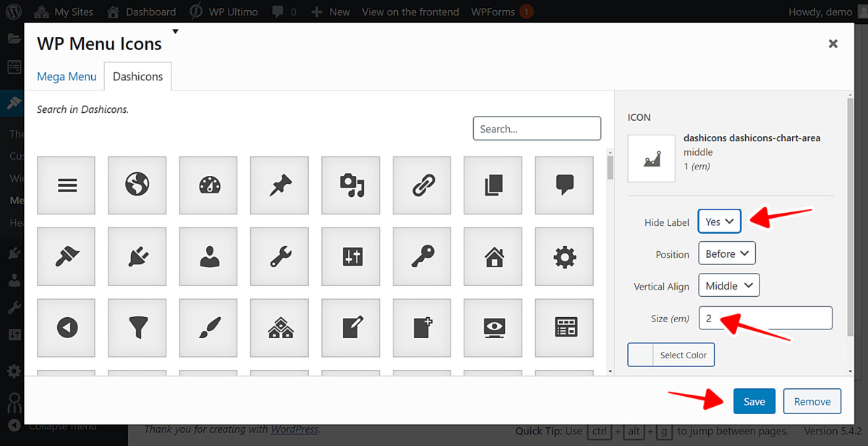The image size is (868, 446).
Task: Click the hammer tools Dashicon
Action: pos(66,256)
